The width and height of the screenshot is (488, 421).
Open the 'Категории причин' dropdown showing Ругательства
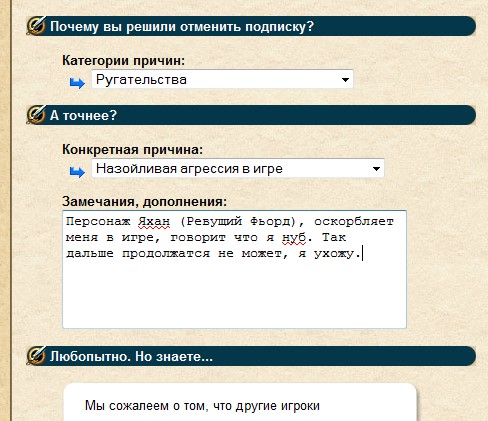pos(222,79)
